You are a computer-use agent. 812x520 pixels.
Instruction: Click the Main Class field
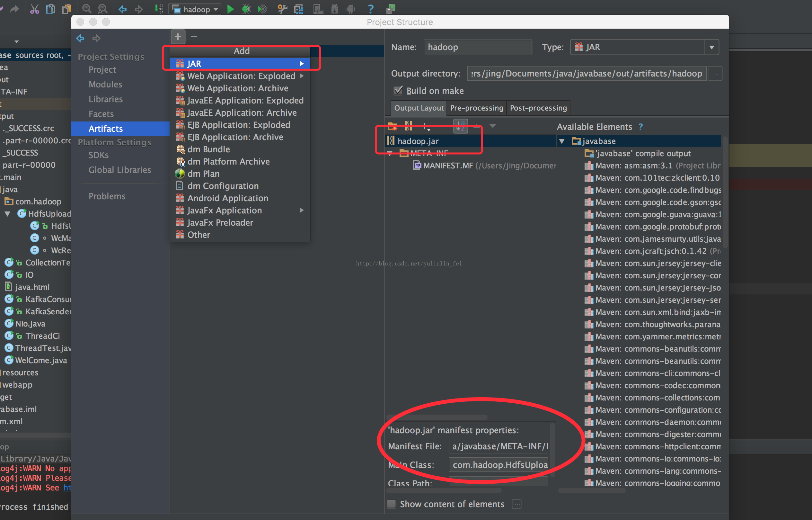499,465
